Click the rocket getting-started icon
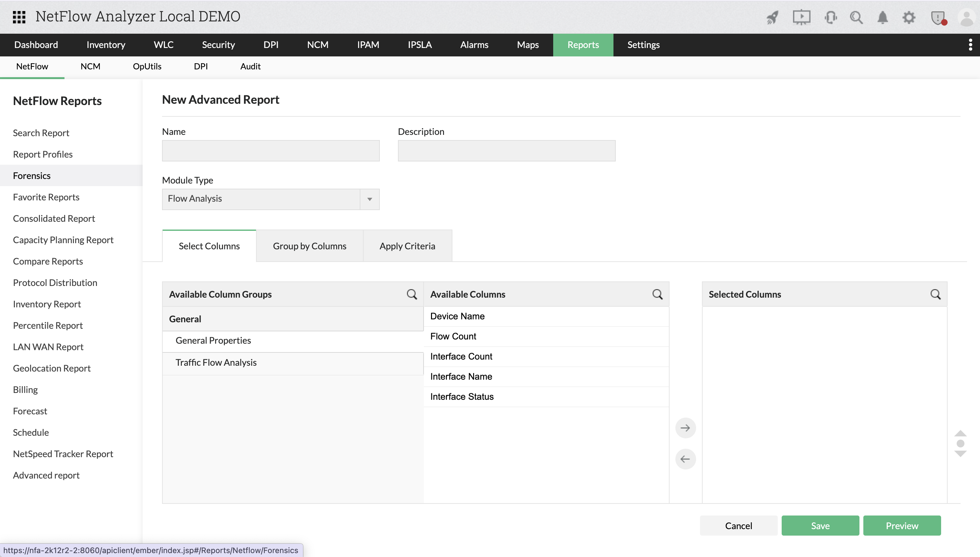Screen dimensions: 980x557 click(x=772, y=17)
